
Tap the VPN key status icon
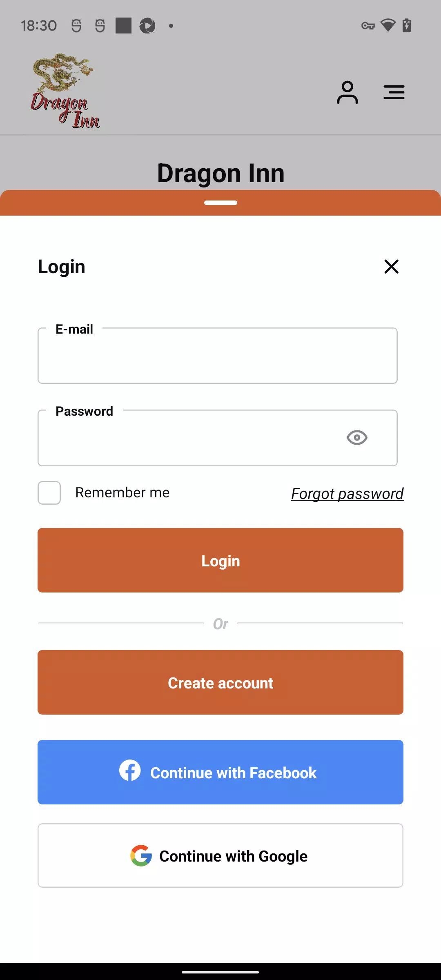pos(368,26)
